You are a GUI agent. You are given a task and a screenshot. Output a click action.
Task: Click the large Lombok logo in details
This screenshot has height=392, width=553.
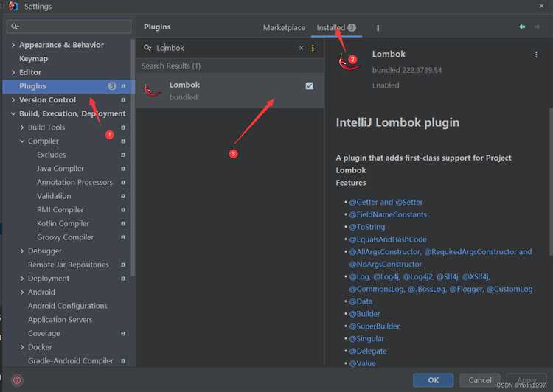(x=349, y=61)
